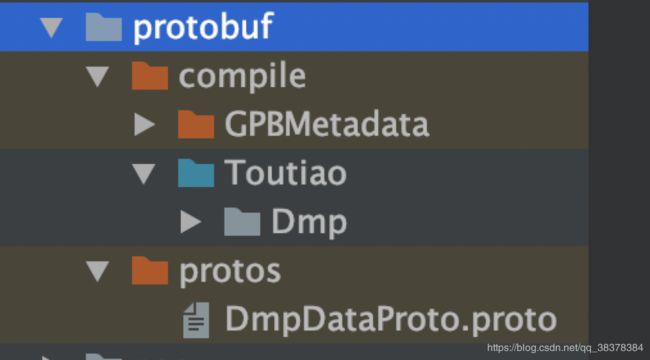Collapse the protobuf folder arrow
Viewport: 650px width, 360px height.
coord(51,28)
